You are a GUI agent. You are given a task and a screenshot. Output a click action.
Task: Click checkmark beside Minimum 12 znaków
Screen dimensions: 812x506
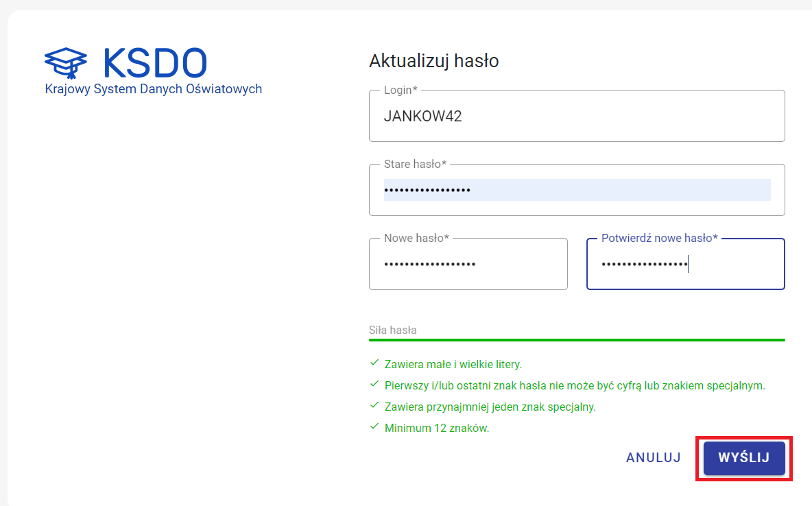point(374,426)
